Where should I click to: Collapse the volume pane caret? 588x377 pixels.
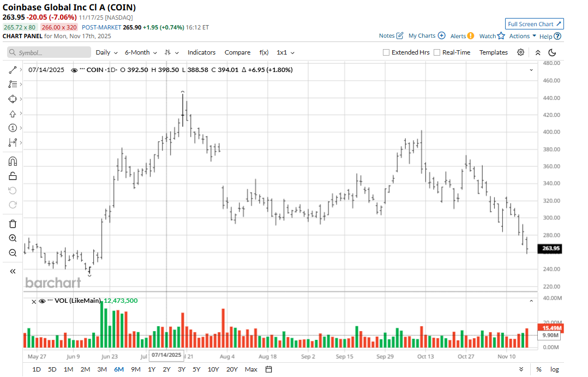click(531, 301)
